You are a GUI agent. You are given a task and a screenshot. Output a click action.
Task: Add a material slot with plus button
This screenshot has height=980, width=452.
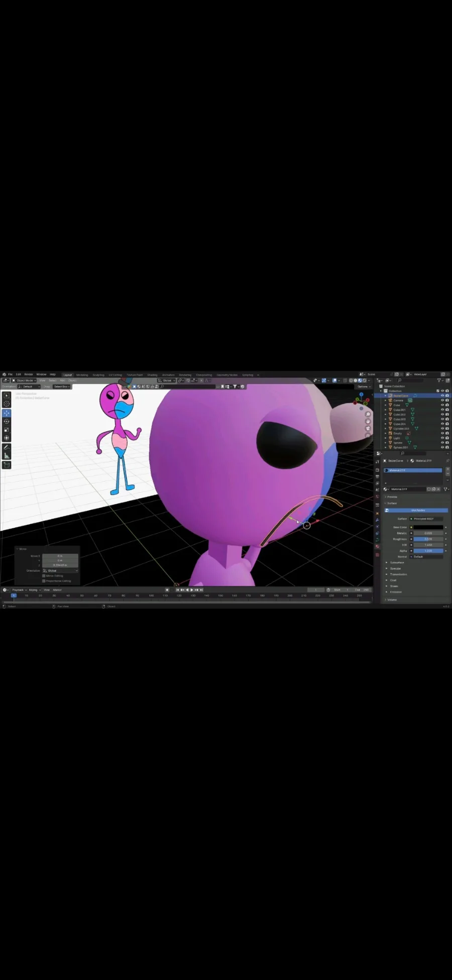pos(447,469)
